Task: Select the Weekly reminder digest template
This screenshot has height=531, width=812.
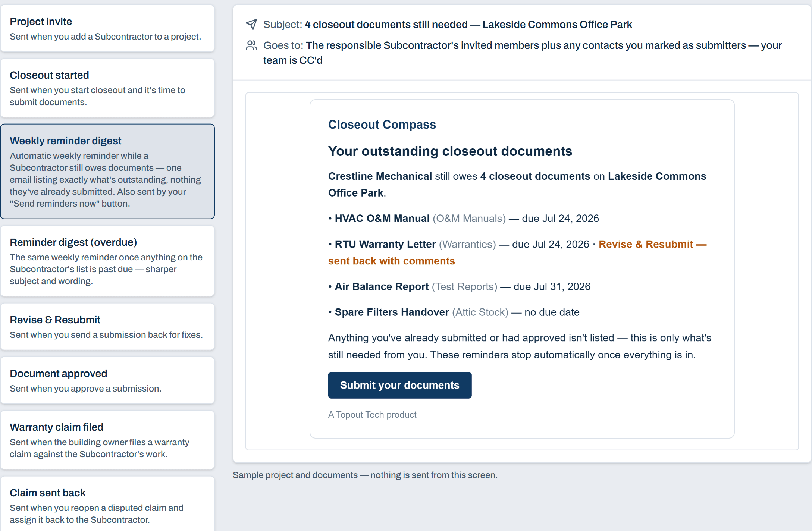Action: pos(107,172)
